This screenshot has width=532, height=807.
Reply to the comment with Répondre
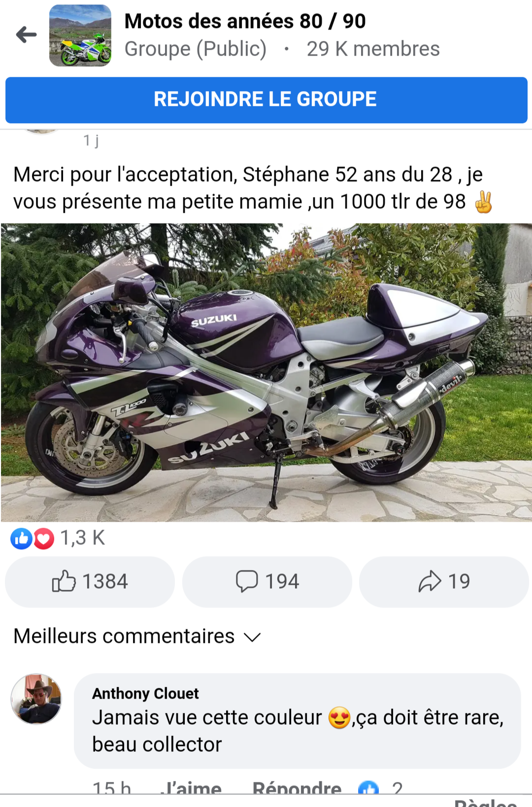click(297, 787)
